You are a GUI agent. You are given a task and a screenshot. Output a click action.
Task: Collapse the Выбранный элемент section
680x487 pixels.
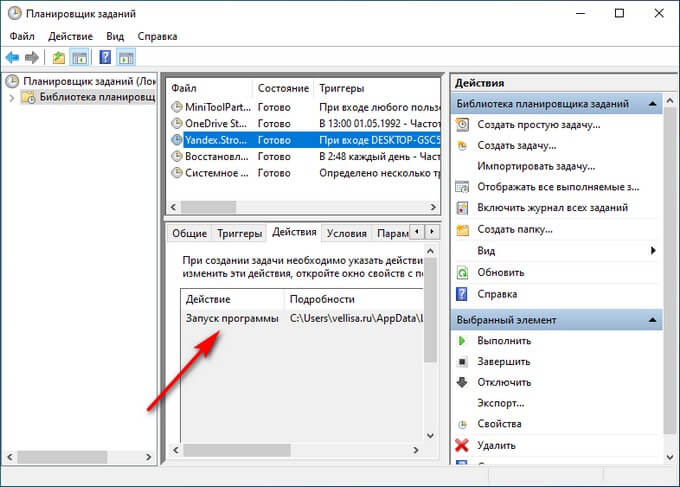click(x=652, y=320)
